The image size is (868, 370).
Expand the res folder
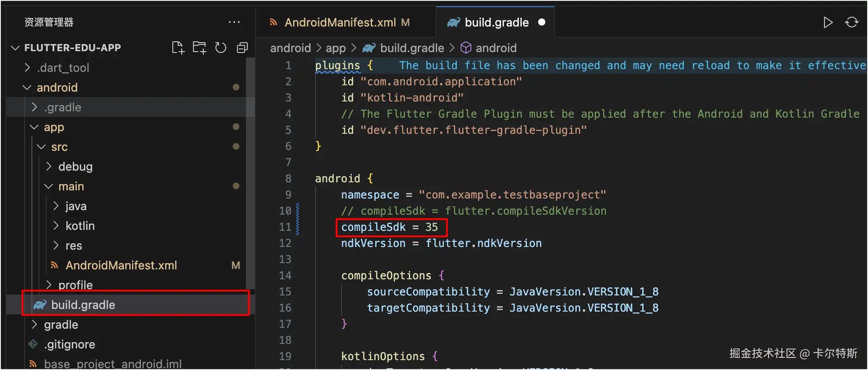pos(56,245)
